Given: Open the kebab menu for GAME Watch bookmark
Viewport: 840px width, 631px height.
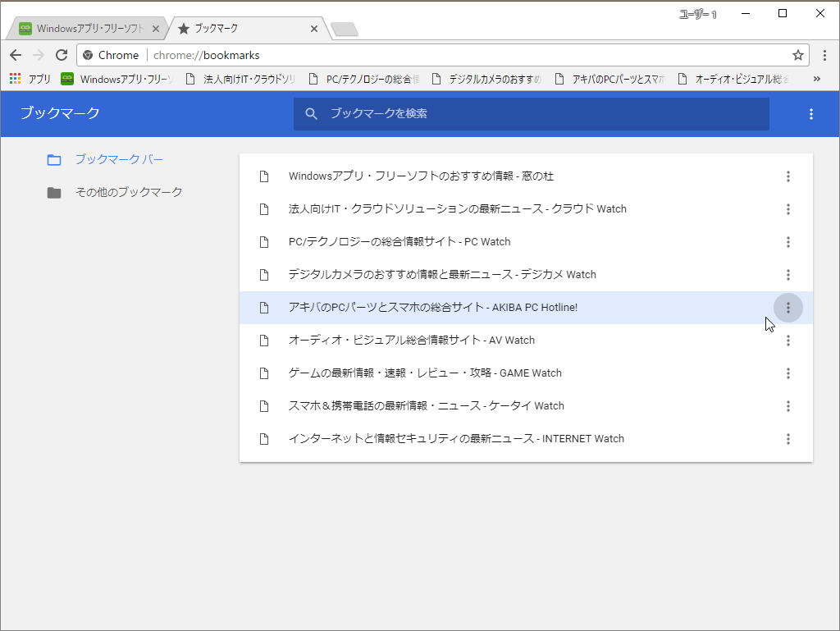Looking at the screenshot, I should pyautogui.click(x=787, y=373).
